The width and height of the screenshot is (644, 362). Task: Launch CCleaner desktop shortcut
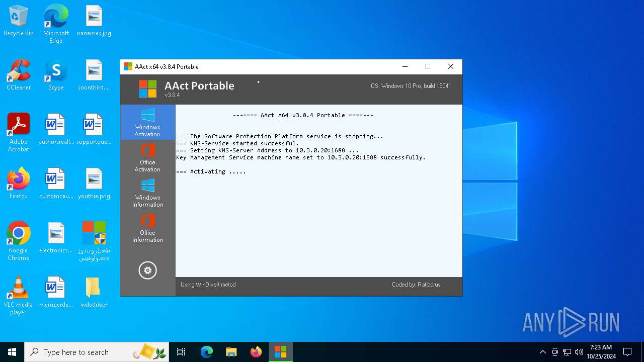click(x=19, y=75)
